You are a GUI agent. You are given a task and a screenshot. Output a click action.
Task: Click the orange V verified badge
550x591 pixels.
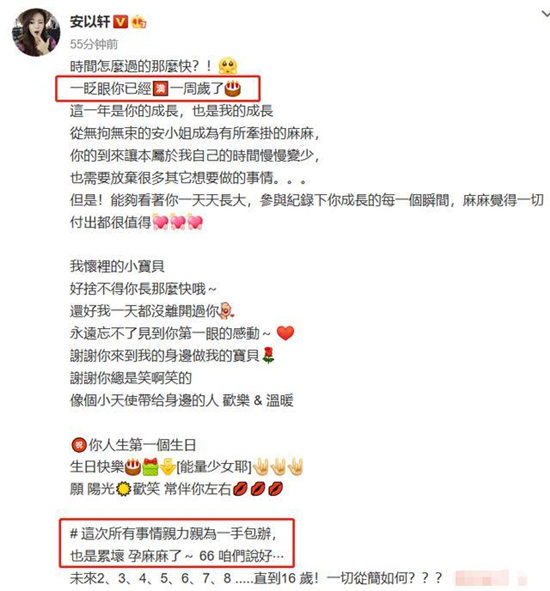tap(121, 22)
